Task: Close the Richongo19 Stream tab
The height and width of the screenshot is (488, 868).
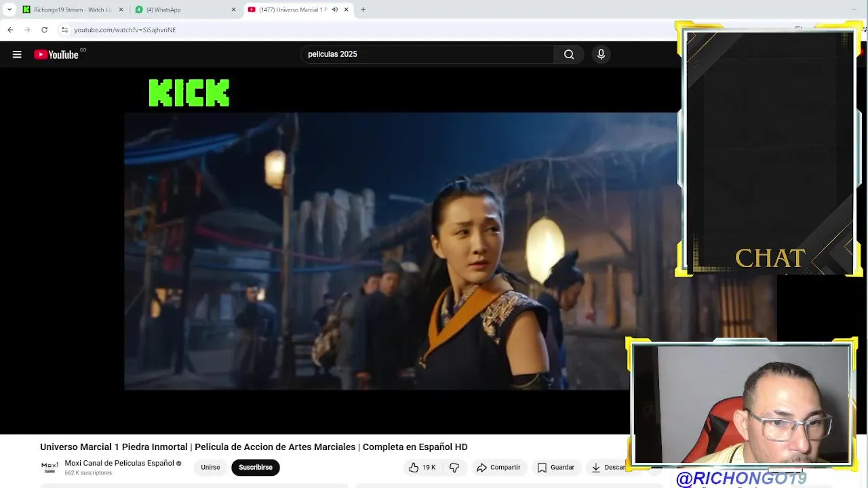Action: (x=121, y=9)
